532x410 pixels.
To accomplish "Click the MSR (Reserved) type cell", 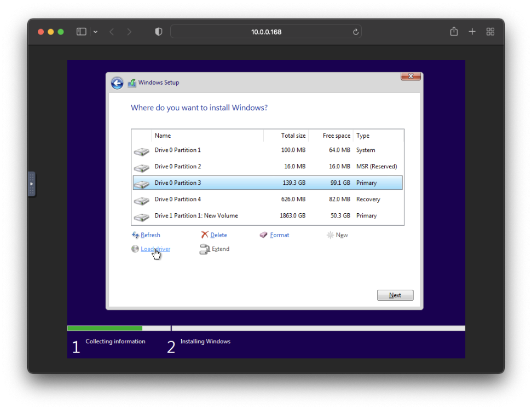I will 377,166.
